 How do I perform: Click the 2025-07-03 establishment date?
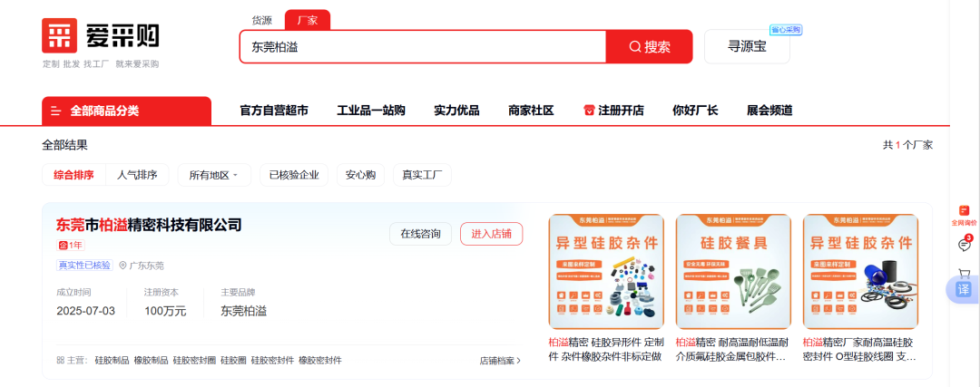[x=85, y=311]
